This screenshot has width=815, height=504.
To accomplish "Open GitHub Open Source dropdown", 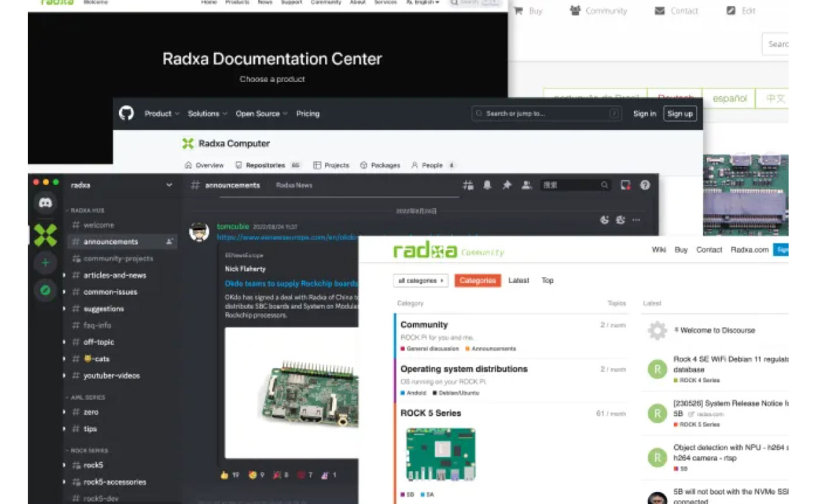I will pyautogui.click(x=261, y=113).
